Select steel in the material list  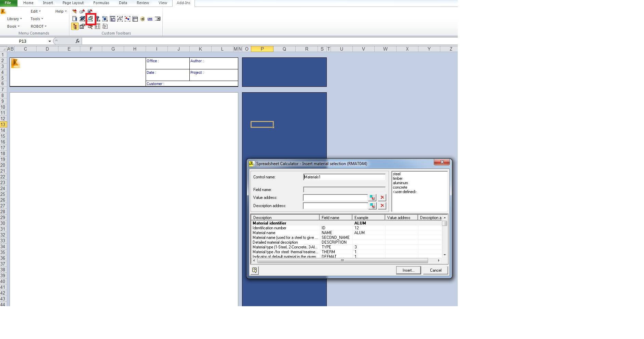[x=397, y=174]
